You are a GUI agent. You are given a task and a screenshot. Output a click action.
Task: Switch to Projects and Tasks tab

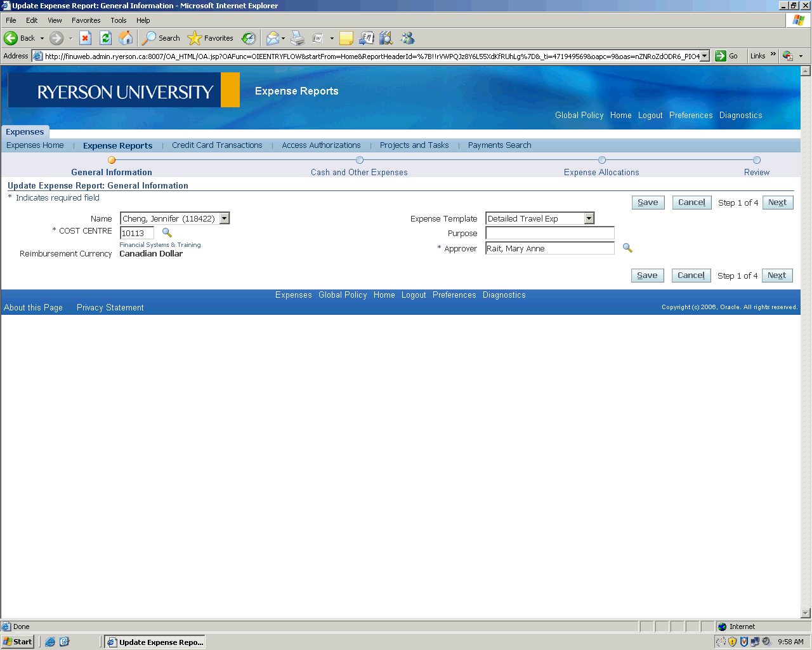414,145
